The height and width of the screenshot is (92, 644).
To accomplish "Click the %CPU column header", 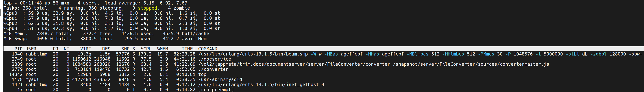I will [x=146, y=49].
